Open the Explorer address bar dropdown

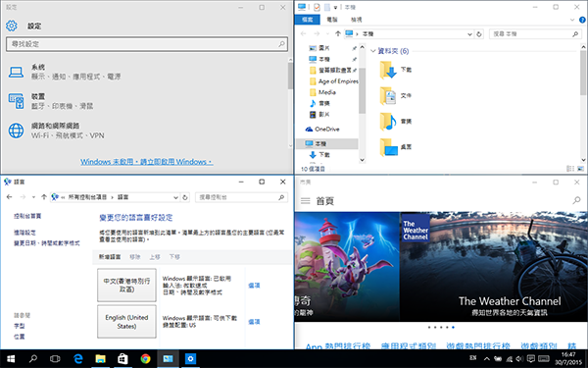[x=469, y=34]
